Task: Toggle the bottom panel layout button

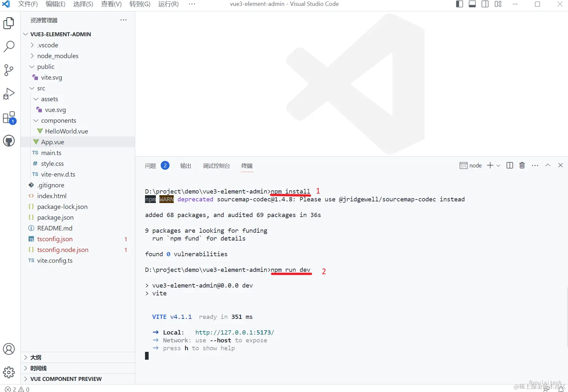Action: coord(472,4)
